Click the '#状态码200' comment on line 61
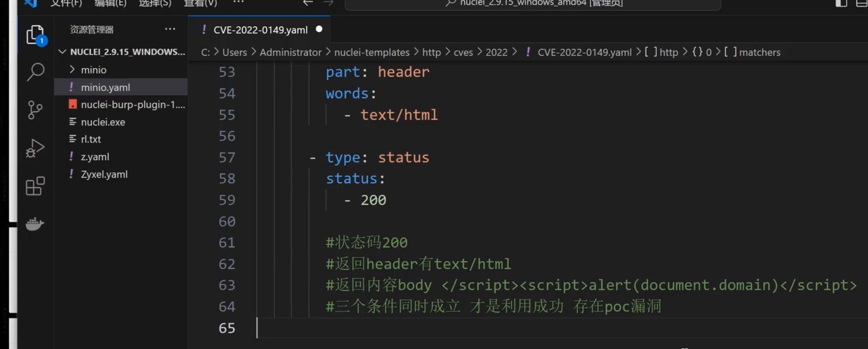868x349 pixels. pos(367,243)
